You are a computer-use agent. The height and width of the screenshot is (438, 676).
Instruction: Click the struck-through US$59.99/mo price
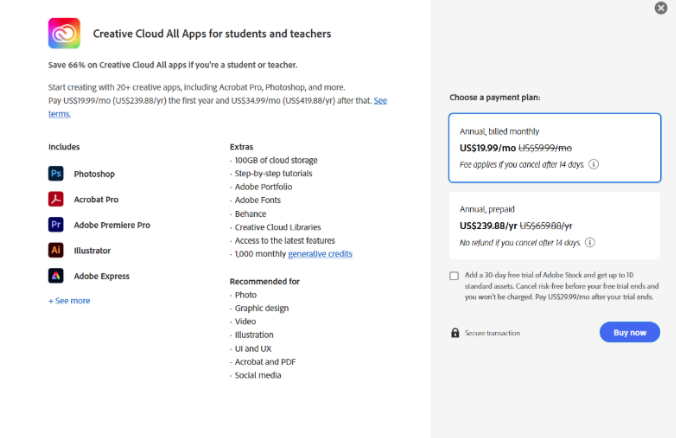(x=545, y=148)
